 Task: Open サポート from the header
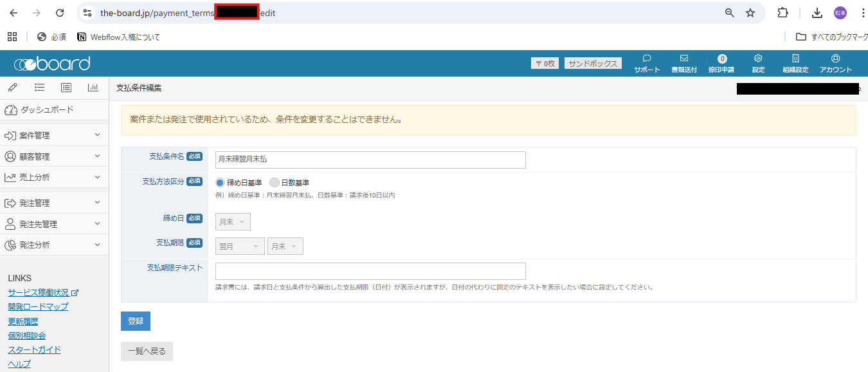click(647, 63)
